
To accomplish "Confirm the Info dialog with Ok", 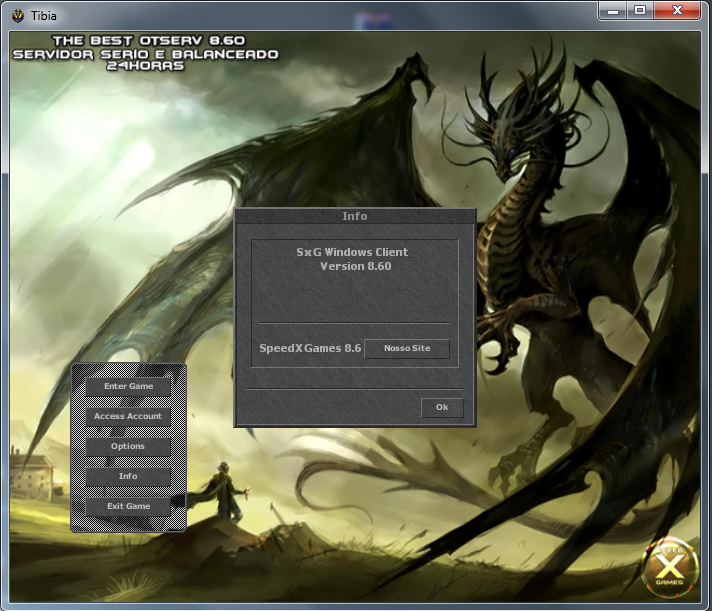I will (442, 407).
